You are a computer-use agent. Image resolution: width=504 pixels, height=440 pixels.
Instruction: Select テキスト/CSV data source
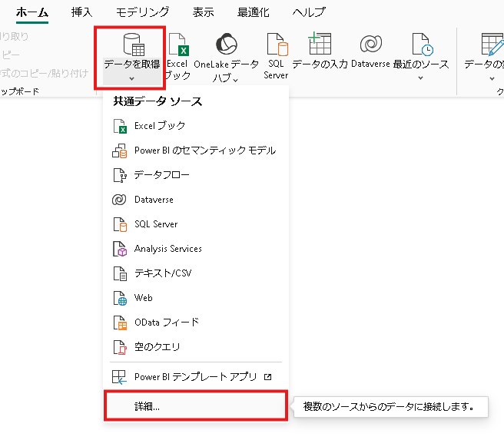click(x=195, y=273)
